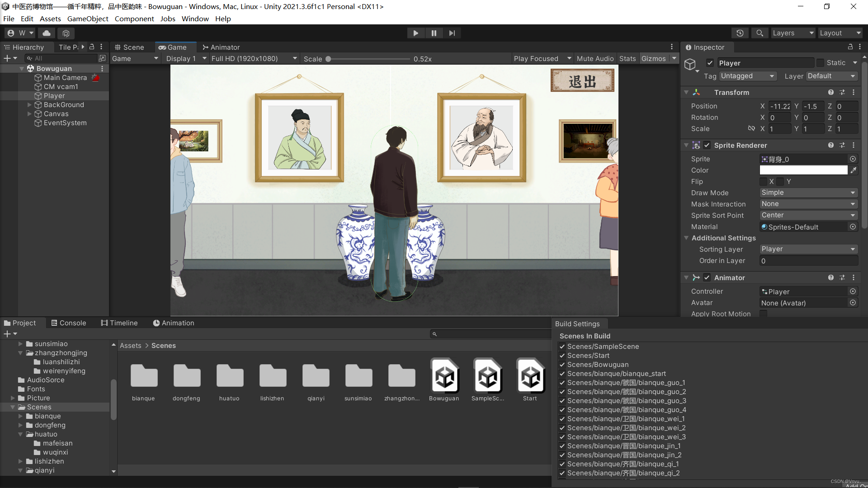Open Undo History icon in toolbar
Viewport: 868px width, 488px height.
click(x=740, y=33)
